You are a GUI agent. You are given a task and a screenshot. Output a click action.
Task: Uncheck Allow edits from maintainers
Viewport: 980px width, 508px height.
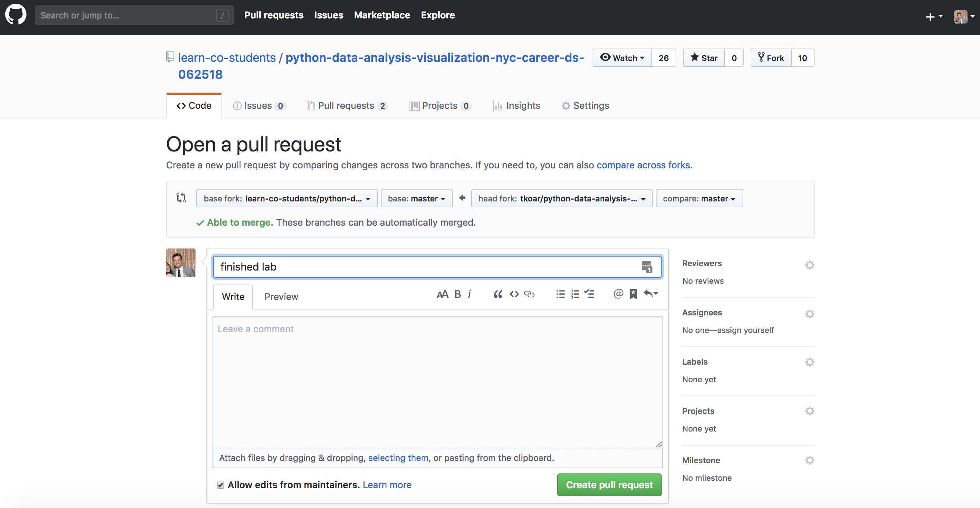pyautogui.click(x=220, y=485)
